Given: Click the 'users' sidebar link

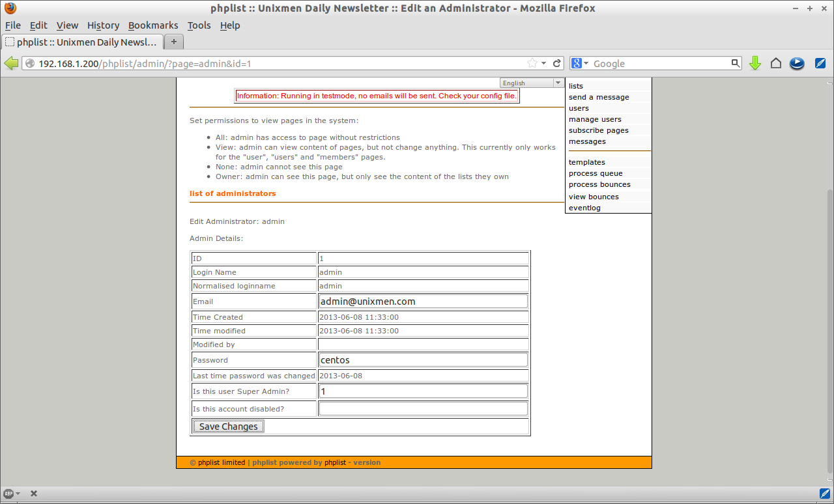Looking at the screenshot, I should pos(579,108).
